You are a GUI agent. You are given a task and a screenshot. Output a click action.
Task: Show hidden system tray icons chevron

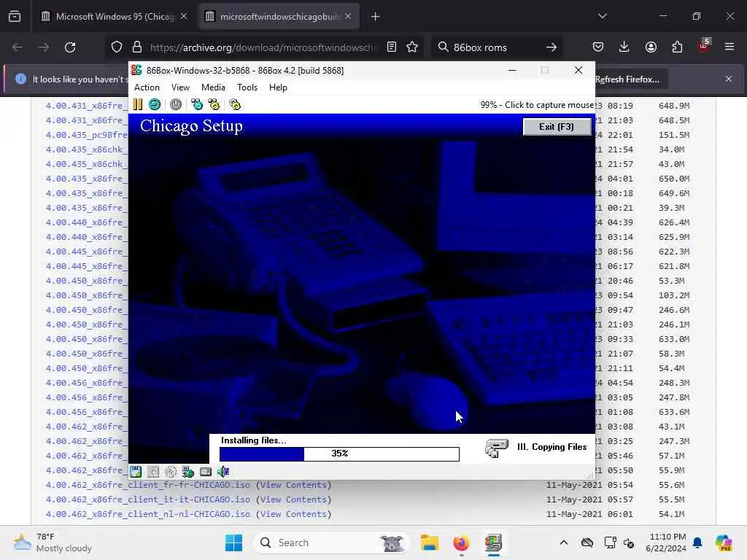(x=564, y=542)
